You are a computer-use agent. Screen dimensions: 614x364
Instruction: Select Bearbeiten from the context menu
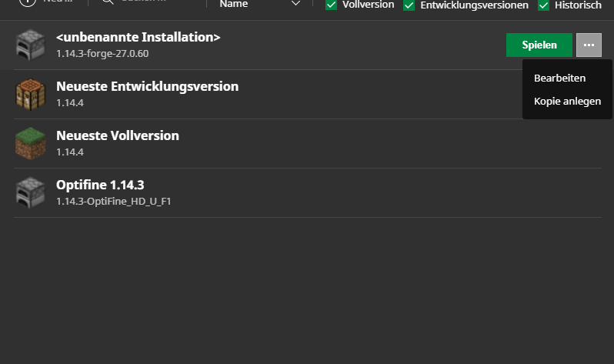(559, 78)
